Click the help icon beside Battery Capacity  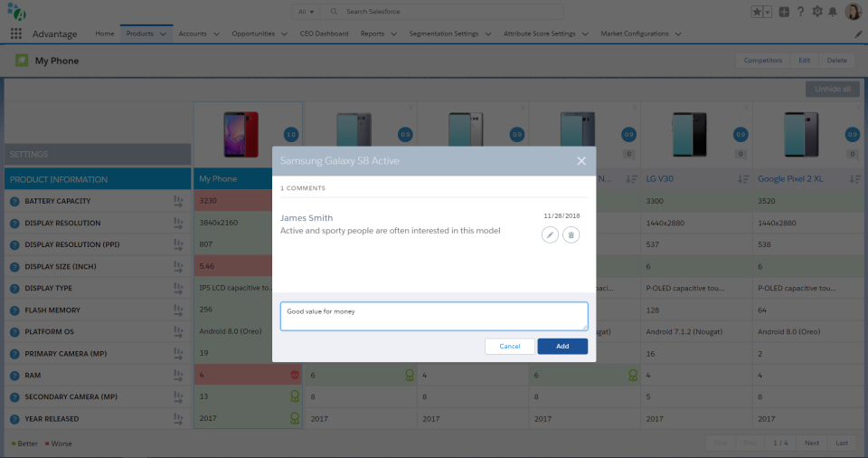[x=15, y=201]
